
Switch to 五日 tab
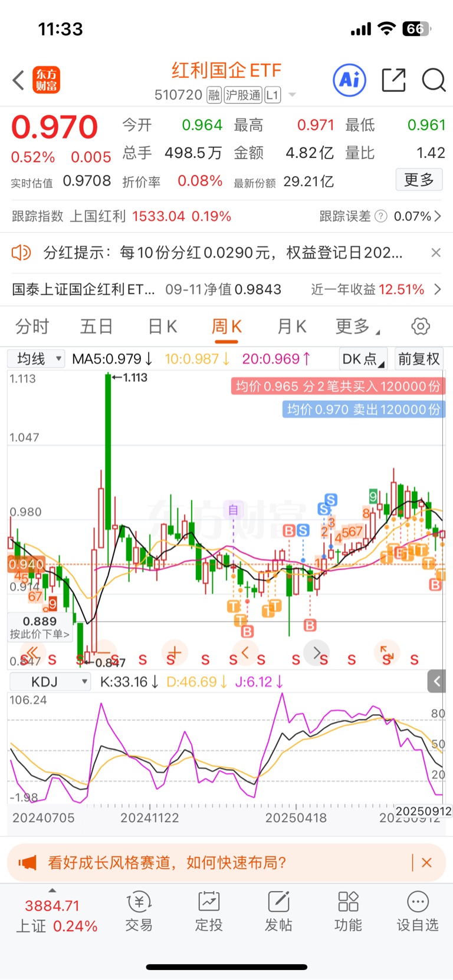(x=97, y=326)
